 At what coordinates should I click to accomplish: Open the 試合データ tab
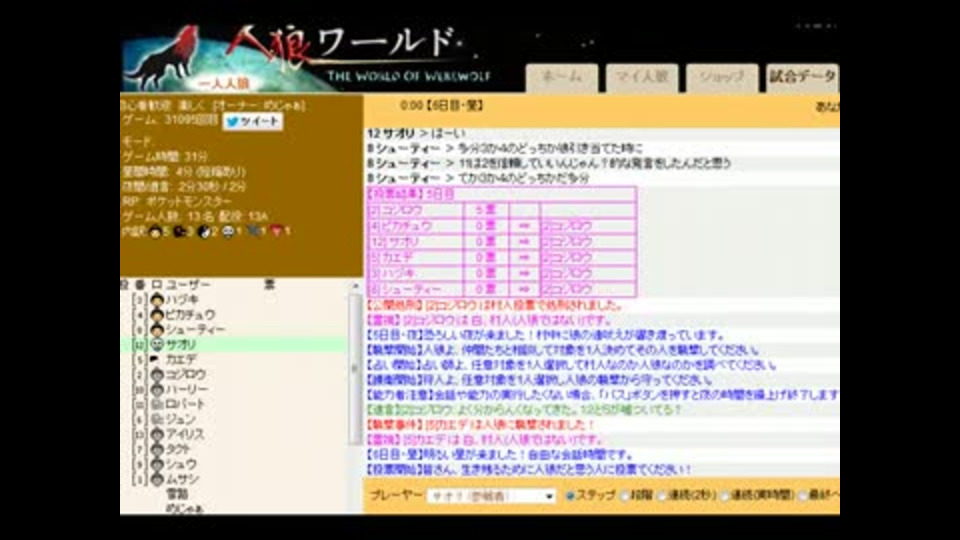tap(803, 78)
